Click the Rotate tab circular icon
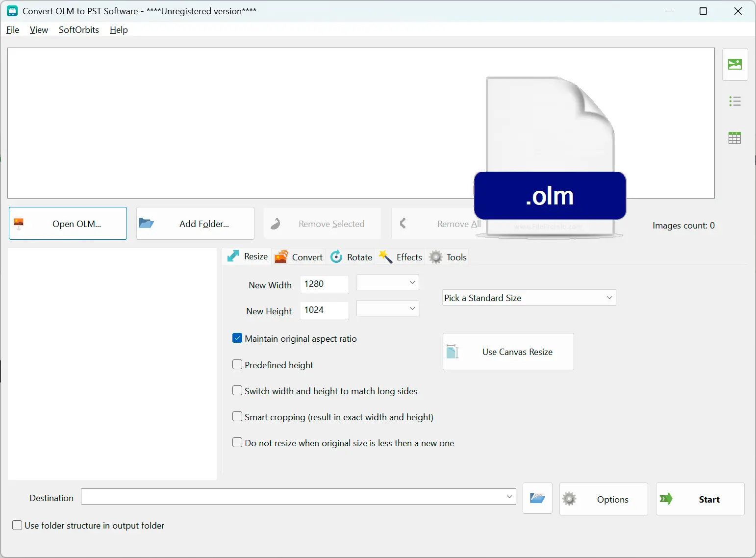The height and width of the screenshot is (558, 756). (336, 257)
